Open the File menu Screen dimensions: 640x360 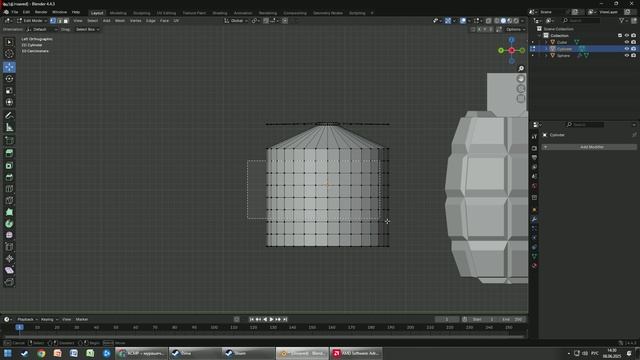pyautogui.click(x=15, y=12)
